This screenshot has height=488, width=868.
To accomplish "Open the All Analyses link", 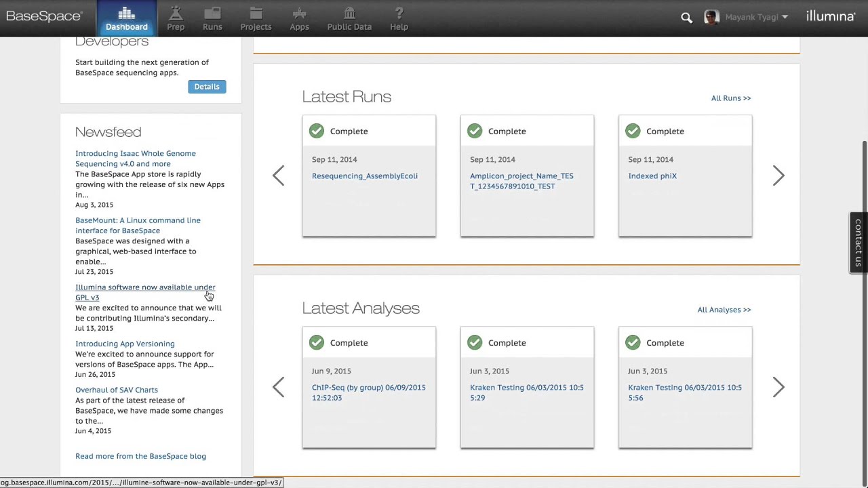I will 724,310.
